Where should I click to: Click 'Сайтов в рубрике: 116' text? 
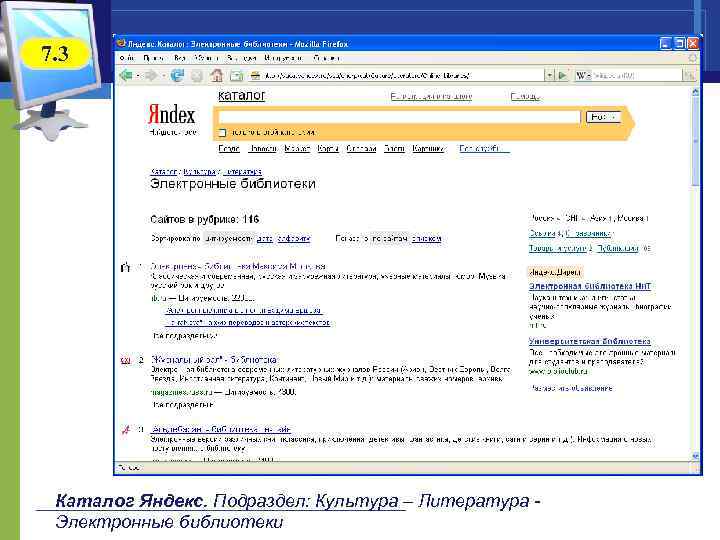coord(205,219)
